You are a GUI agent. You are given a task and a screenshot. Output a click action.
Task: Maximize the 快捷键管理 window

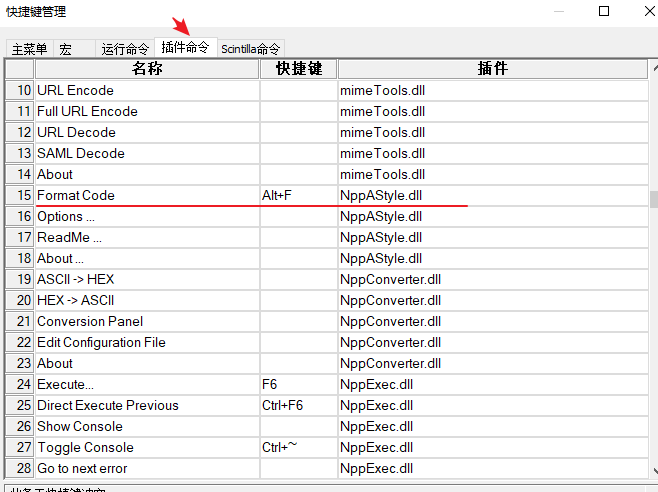click(x=604, y=11)
